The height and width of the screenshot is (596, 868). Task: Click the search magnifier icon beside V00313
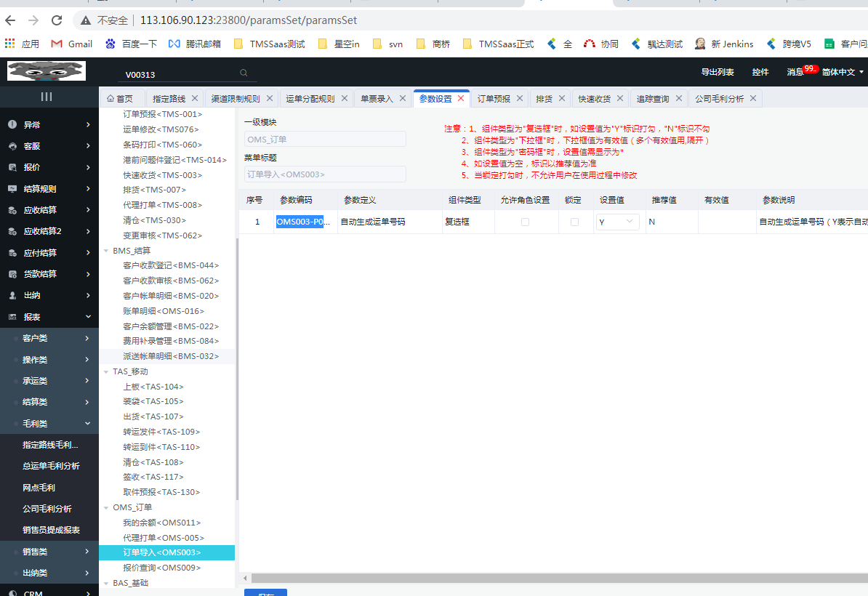point(244,73)
